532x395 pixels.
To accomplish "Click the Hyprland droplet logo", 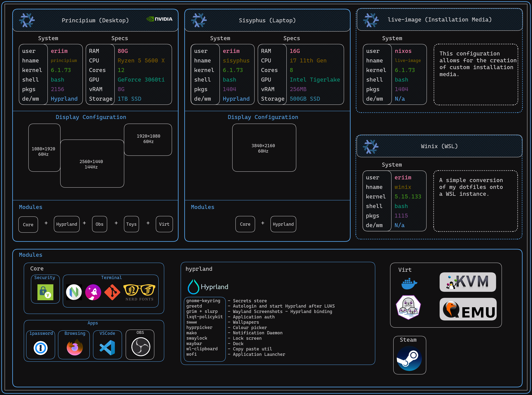I will (x=193, y=287).
